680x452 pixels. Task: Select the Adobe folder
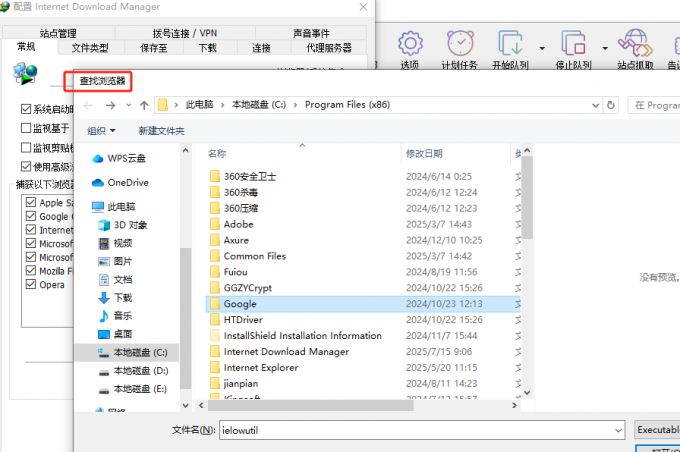pos(363,224)
